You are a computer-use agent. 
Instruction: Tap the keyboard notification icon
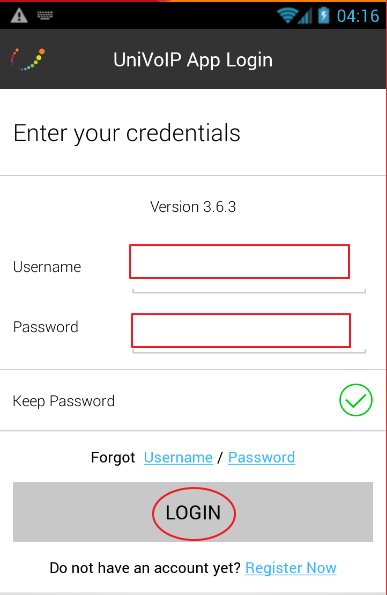(45, 15)
